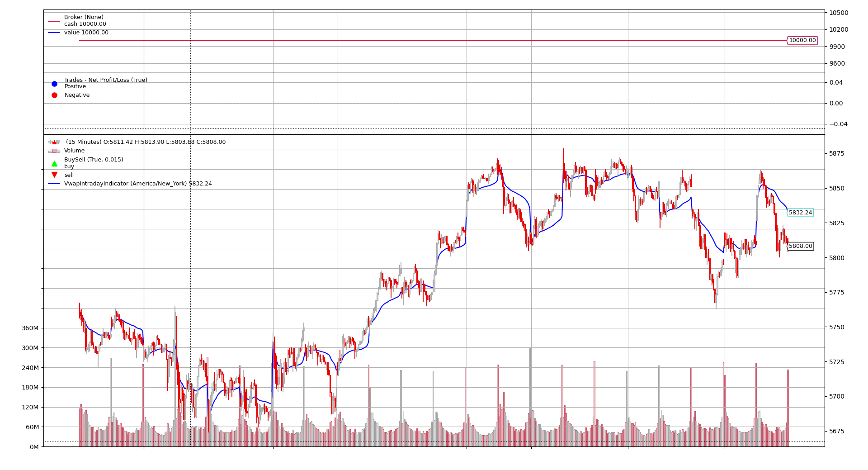Screen dimensions: 868x470
Task: Click the 0.04 trades axis tick label
Action: (836, 82)
